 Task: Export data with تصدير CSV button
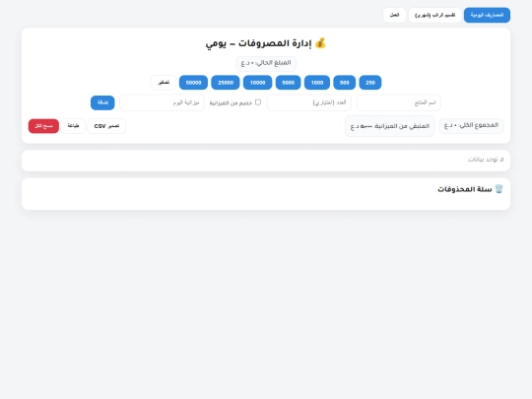[x=106, y=126]
